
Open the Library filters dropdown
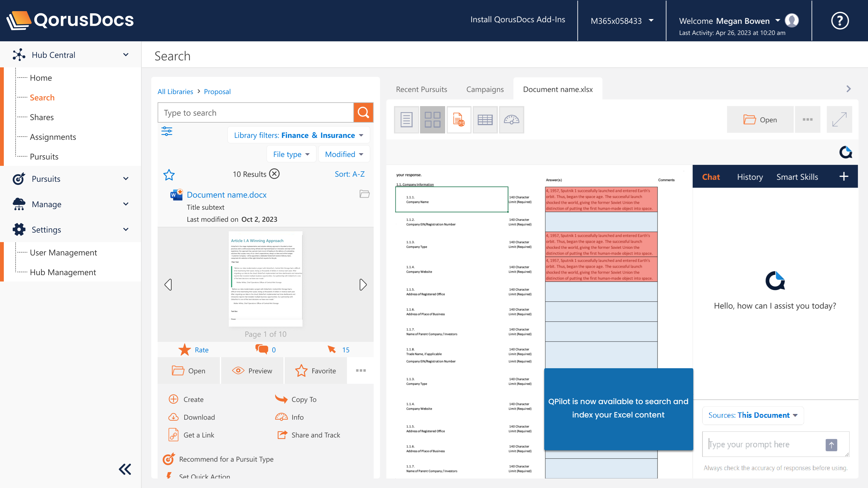[x=299, y=135]
